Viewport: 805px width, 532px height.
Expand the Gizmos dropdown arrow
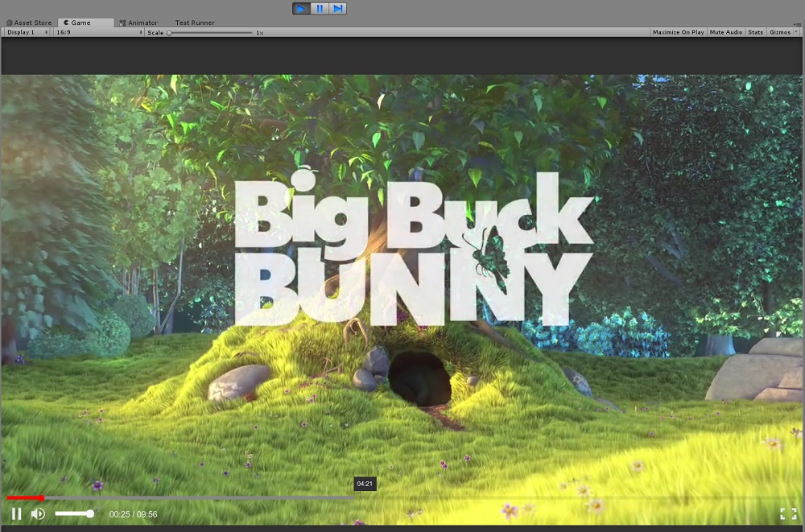796,32
